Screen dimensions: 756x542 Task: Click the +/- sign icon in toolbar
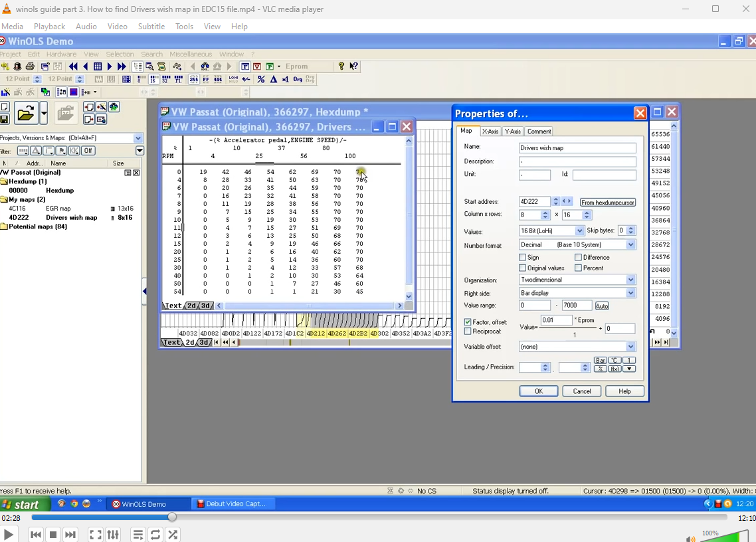pyautogui.click(x=246, y=79)
